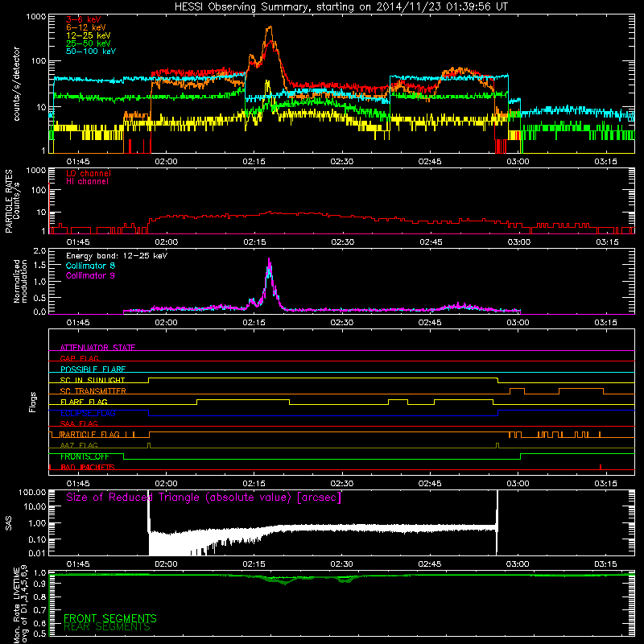This screenshot has height=644, width=644.
Task: Click the 'Size of Reduced Triangle' caption
Action: click(x=204, y=497)
